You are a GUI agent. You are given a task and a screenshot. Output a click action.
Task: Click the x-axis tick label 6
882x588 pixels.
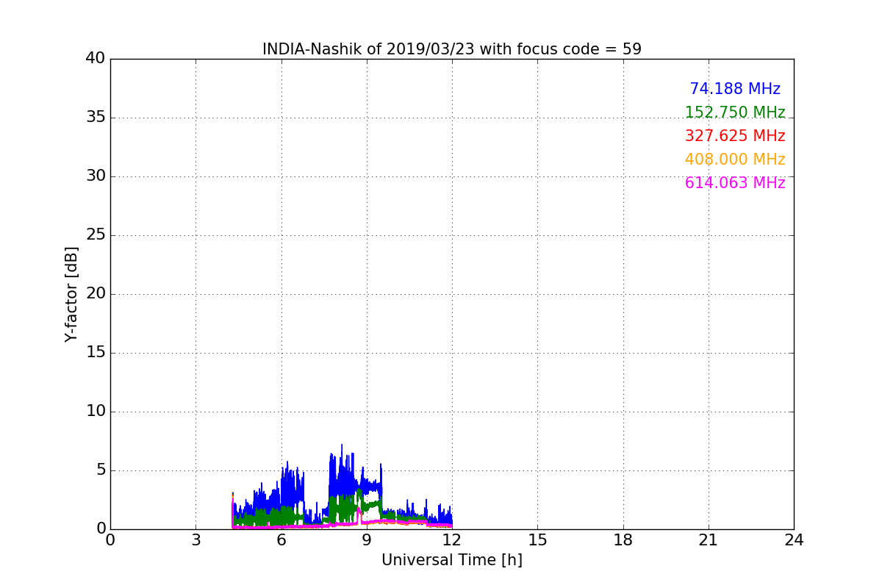click(281, 540)
